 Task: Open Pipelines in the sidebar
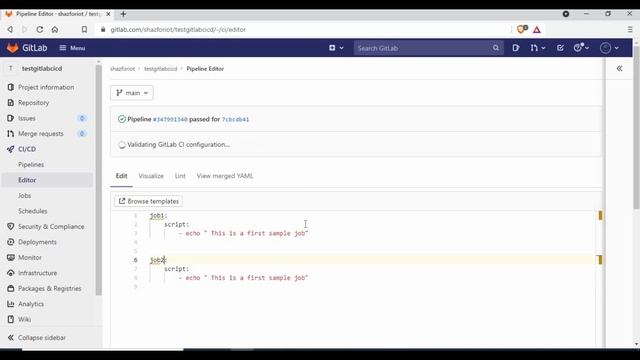pyautogui.click(x=31, y=164)
